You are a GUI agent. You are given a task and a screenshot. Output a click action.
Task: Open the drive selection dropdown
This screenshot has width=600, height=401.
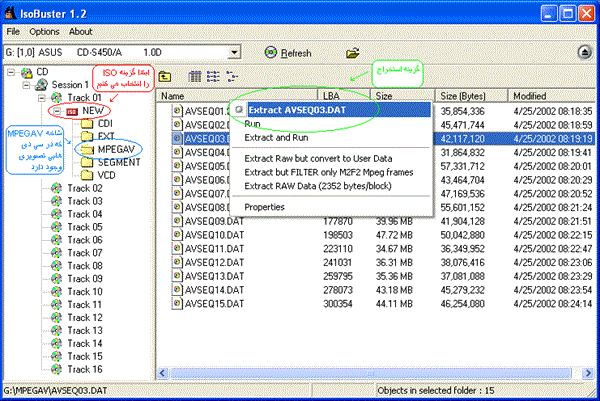point(234,52)
